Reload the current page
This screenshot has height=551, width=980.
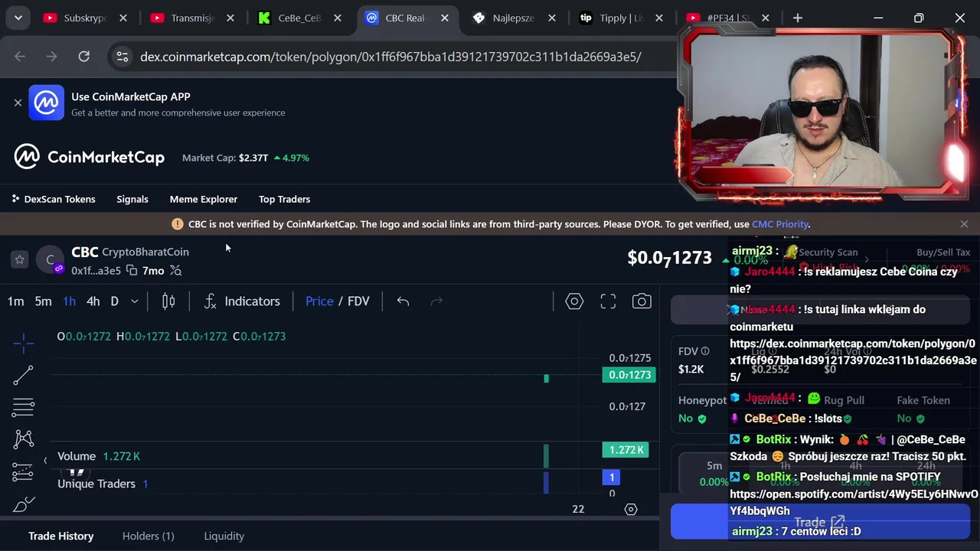pyautogui.click(x=83, y=56)
